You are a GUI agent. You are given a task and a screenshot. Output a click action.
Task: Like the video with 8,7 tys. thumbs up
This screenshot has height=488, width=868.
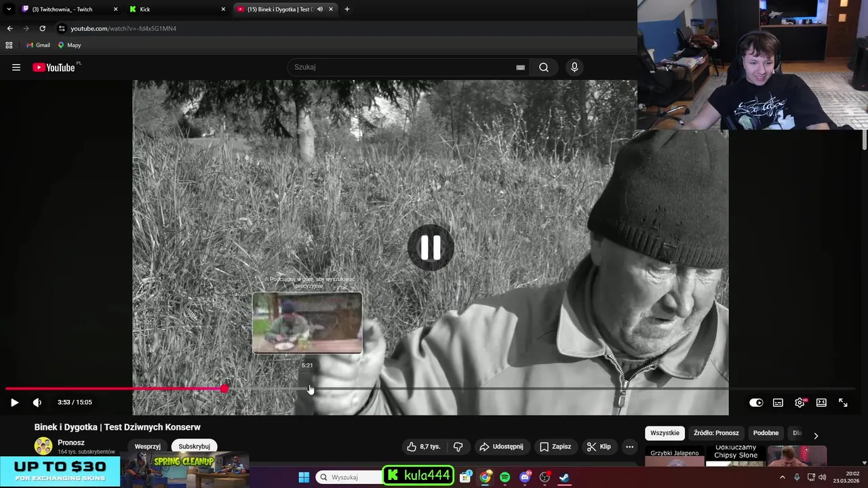[423, 447]
